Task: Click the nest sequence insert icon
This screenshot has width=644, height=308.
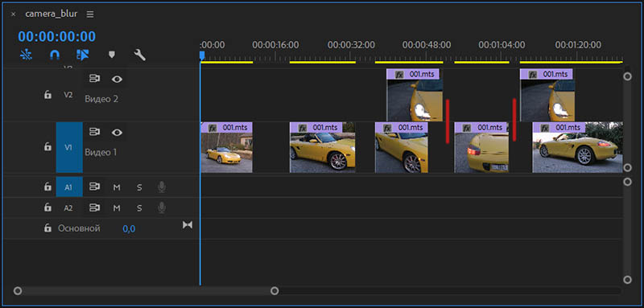Action: coord(27,55)
